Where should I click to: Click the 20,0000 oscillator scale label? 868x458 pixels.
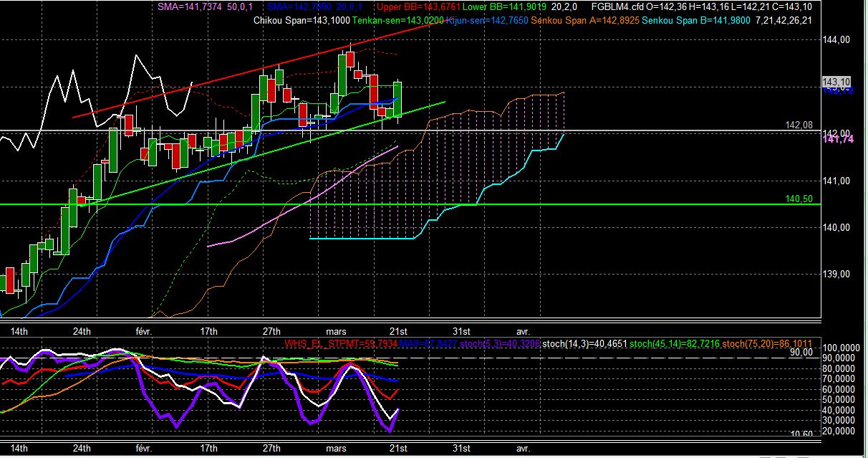click(839, 431)
